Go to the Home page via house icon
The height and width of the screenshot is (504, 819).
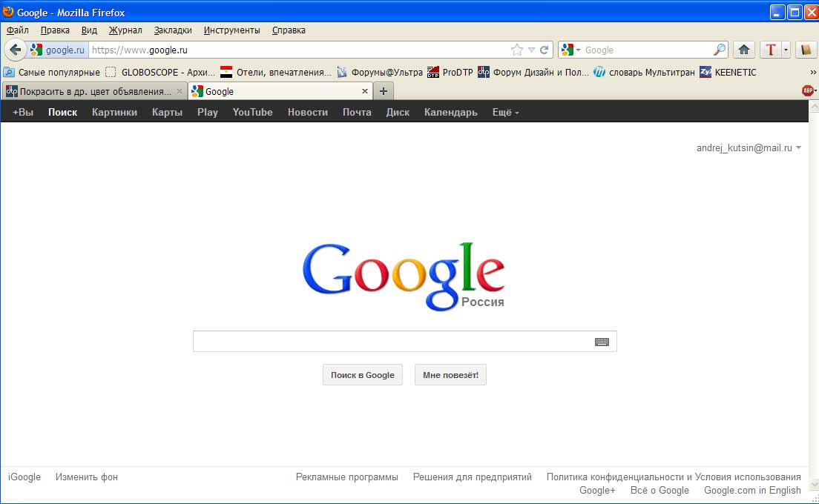(744, 50)
